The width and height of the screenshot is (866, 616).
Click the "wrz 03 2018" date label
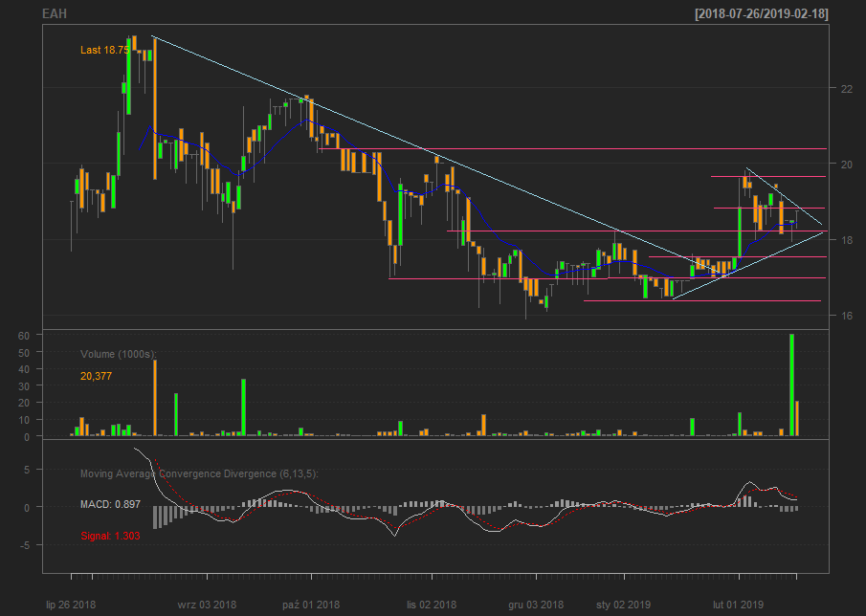coord(207,605)
